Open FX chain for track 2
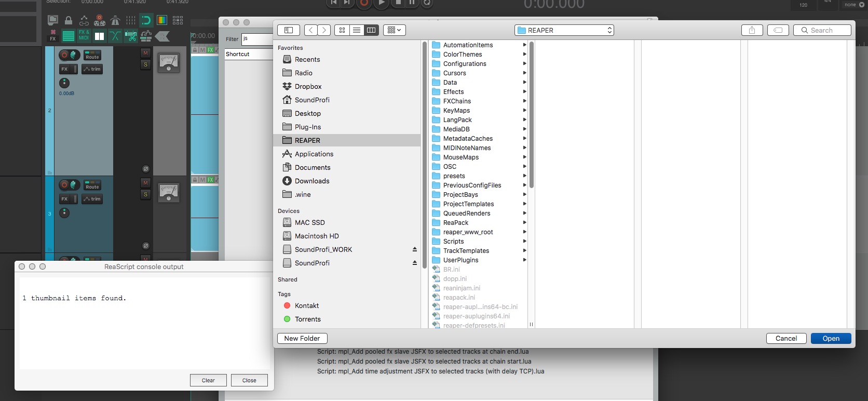This screenshot has height=401, width=868. tap(64, 69)
